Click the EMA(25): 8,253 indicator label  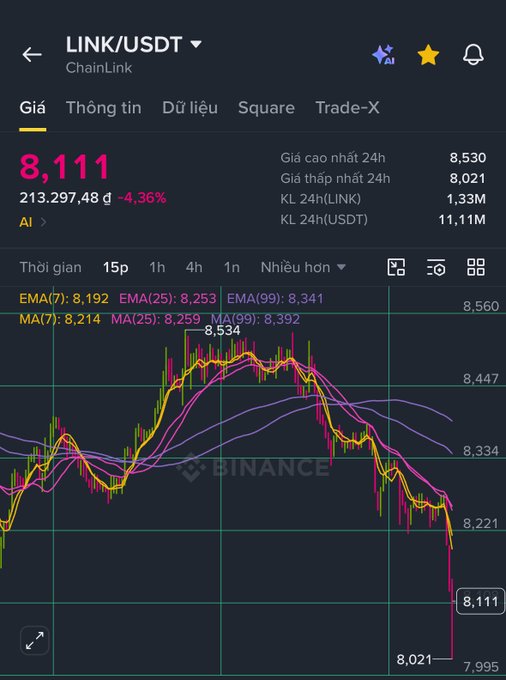pyautogui.click(x=167, y=298)
